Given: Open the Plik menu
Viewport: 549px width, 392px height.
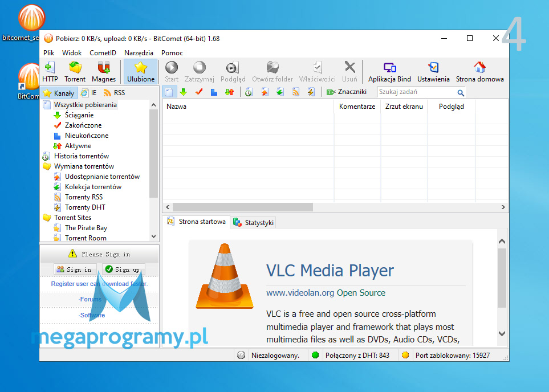Looking at the screenshot, I should coord(48,53).
